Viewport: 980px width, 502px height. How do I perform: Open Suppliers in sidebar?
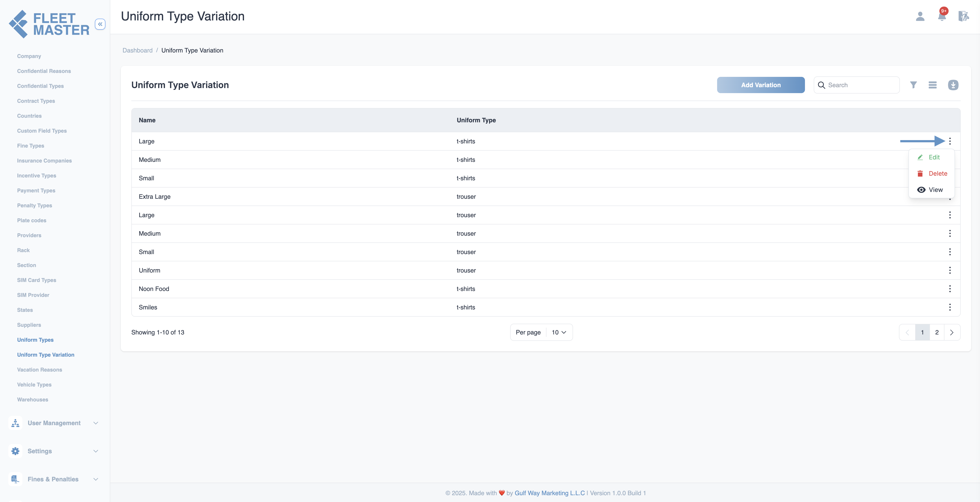click(x=29, y=325)
